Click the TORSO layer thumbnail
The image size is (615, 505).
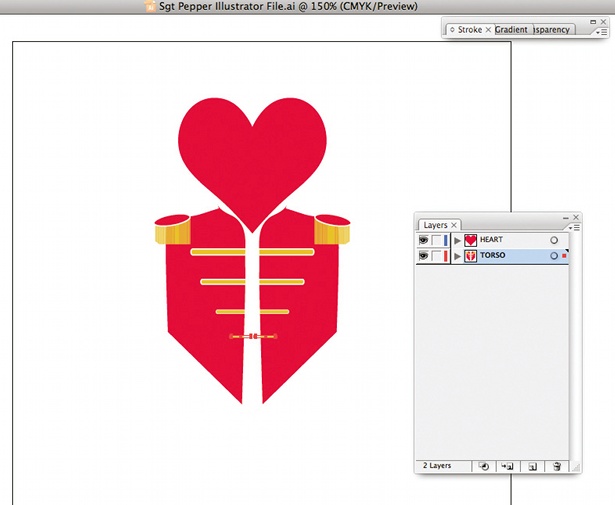470,256
